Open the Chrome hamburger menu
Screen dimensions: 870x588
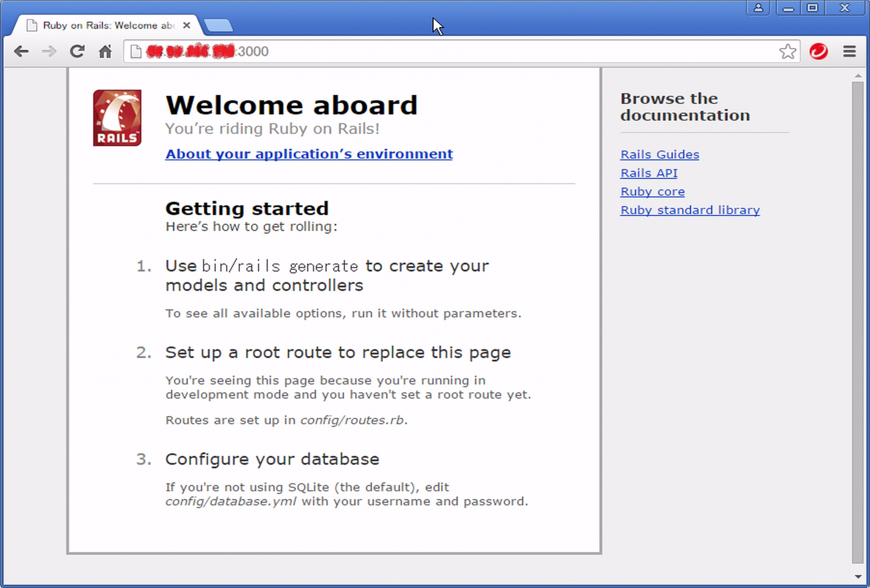pos(849,52)
